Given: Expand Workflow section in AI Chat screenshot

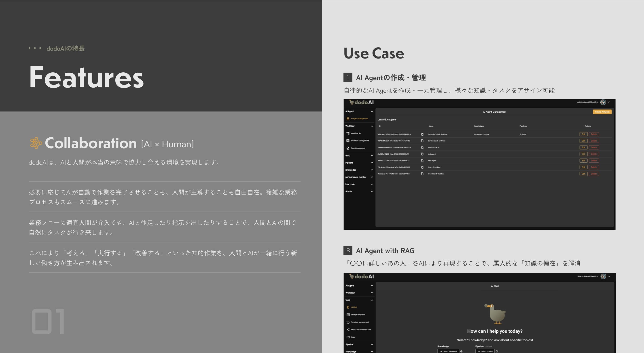Looking at the screenshot, I should pos(372,293).
